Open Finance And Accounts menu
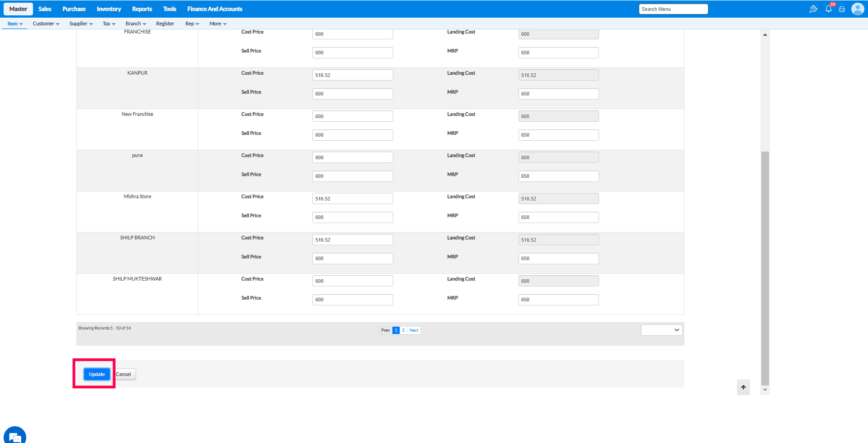This screenshot has height=443, width=868. coord(215,9)
